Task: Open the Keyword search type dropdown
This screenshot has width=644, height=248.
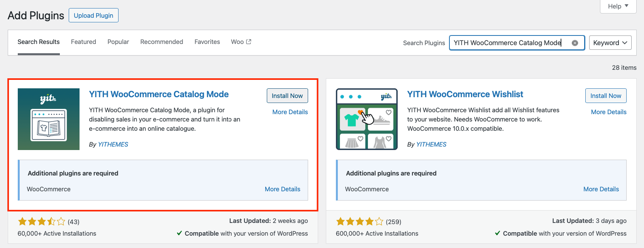Action: [x=610, y=43]
